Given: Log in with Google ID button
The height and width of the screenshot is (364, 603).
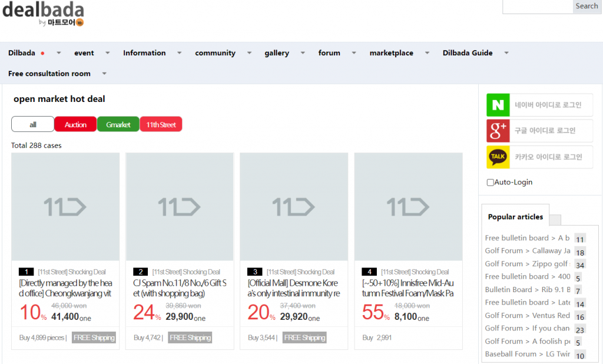Looking at the screenshot, I should coord(539,131).
